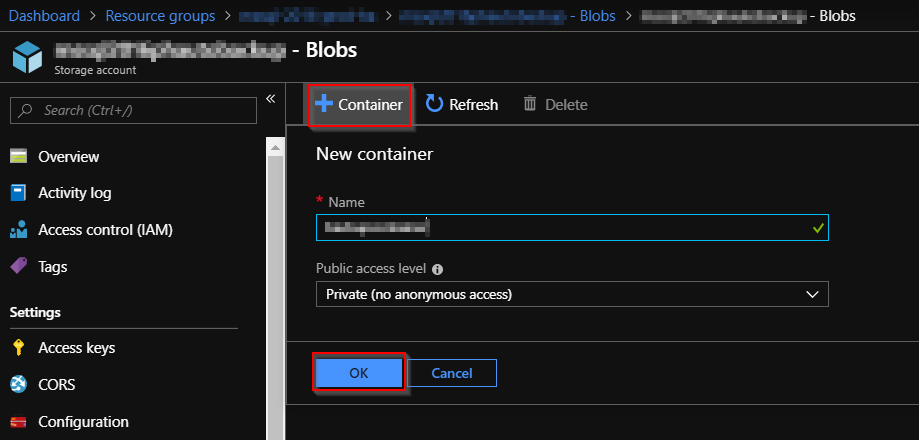Focus the sidebar Search box

coord(134,110)
